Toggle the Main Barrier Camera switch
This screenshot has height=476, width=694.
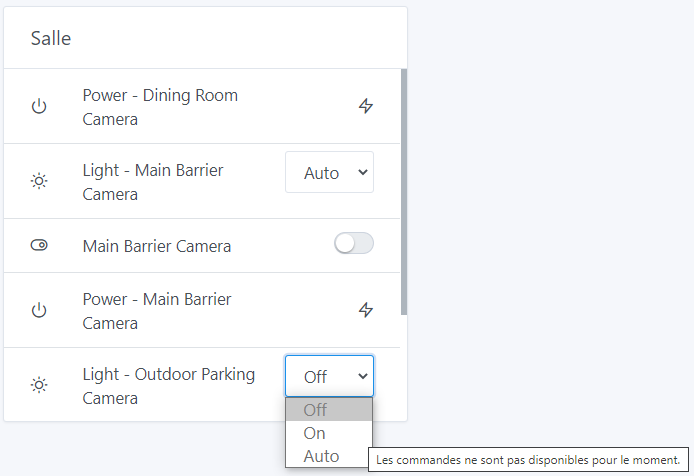[354, 243]
